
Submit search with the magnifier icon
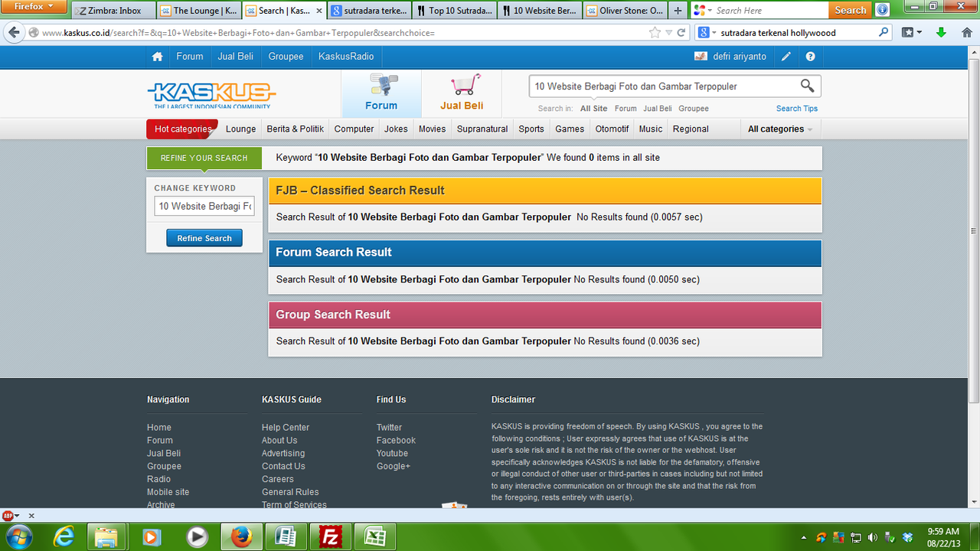coord(807,86)
